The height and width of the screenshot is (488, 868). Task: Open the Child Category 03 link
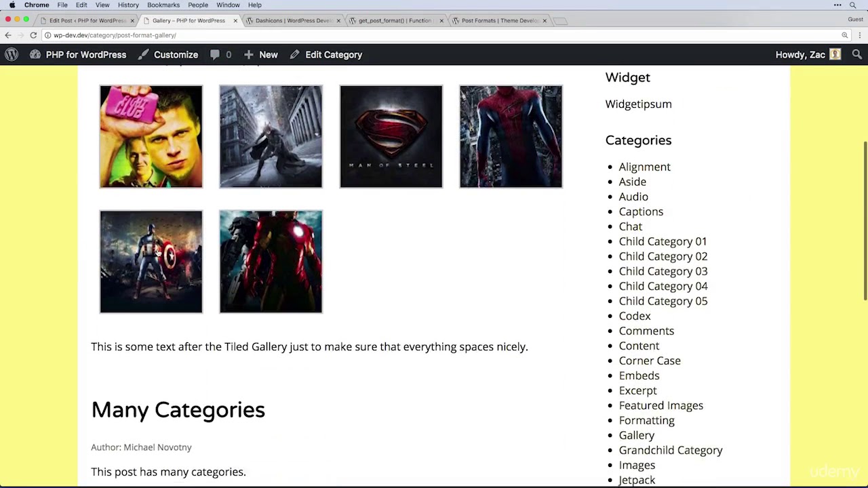pyautogui.click(x=663, y=271)
